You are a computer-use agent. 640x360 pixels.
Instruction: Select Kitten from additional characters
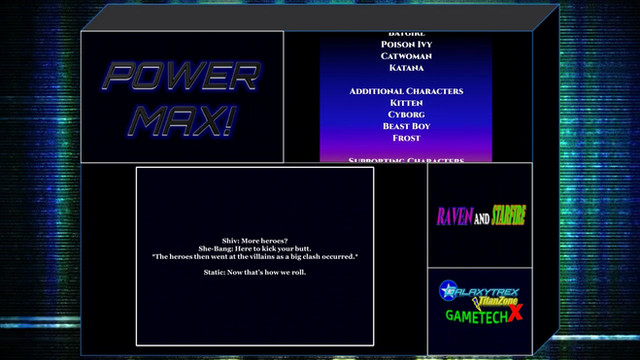coord(406,103)
